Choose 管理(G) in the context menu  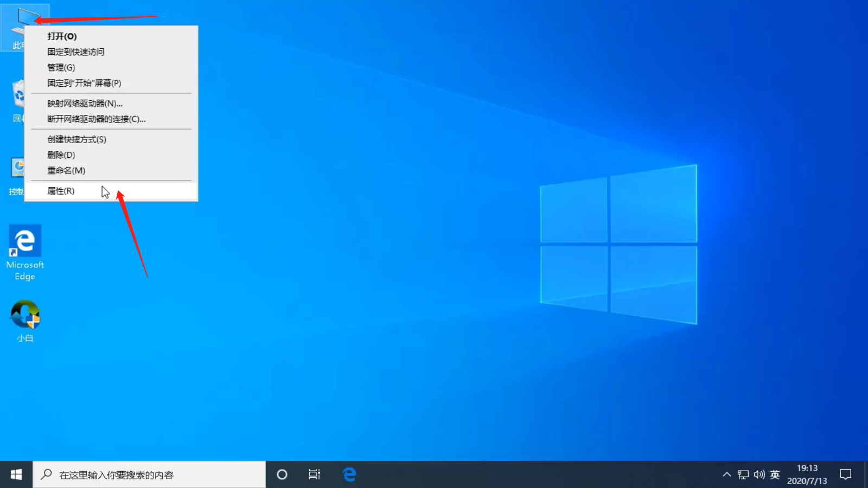61,67
